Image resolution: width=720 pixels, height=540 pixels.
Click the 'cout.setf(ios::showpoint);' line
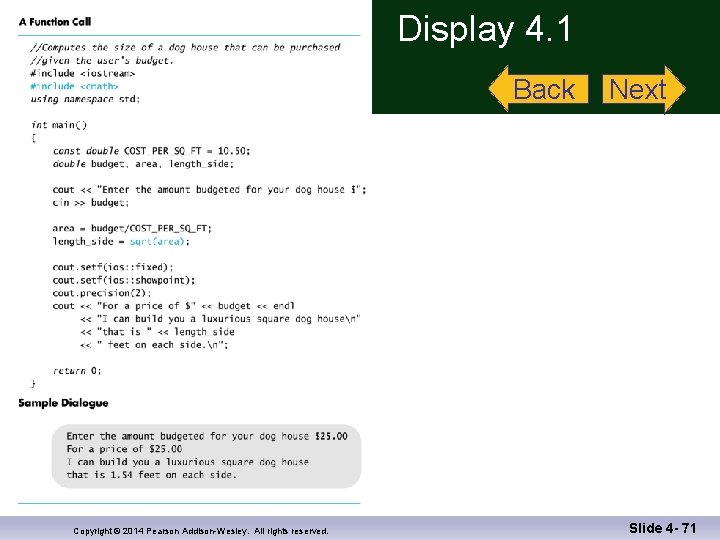124,280
